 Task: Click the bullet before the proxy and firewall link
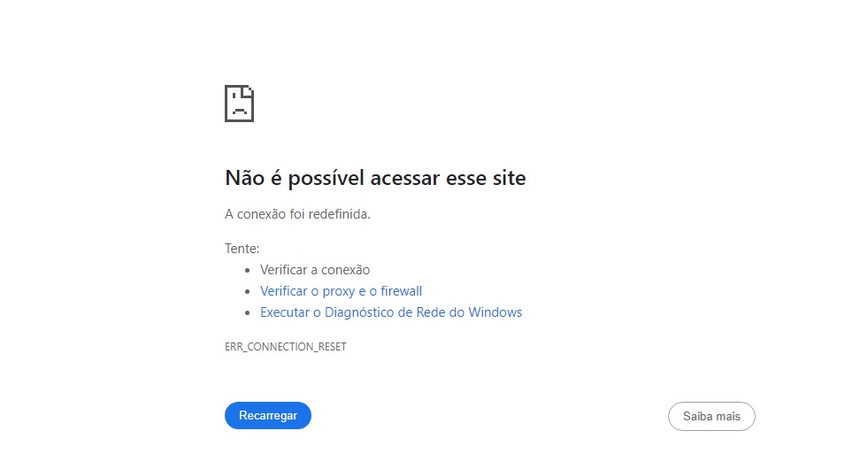pos(248,292)
